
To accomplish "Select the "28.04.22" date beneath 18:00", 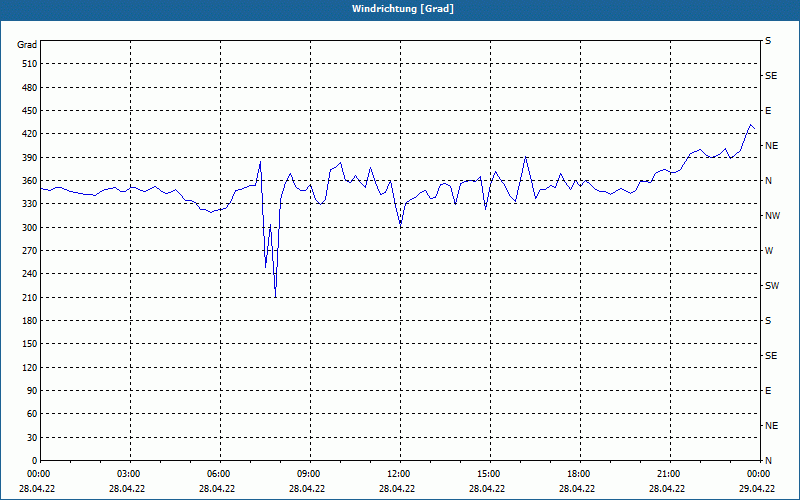I will pyautogui.click(x=577, y=488).
